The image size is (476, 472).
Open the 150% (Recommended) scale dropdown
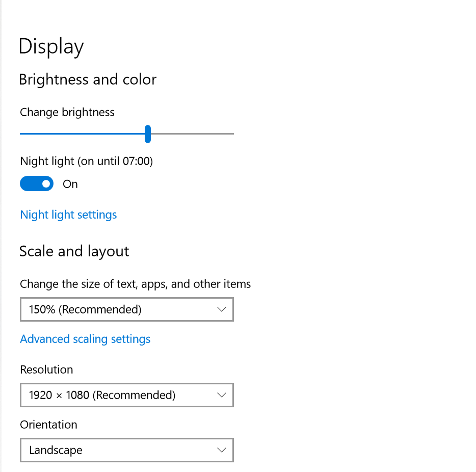[x=127, y=309]
